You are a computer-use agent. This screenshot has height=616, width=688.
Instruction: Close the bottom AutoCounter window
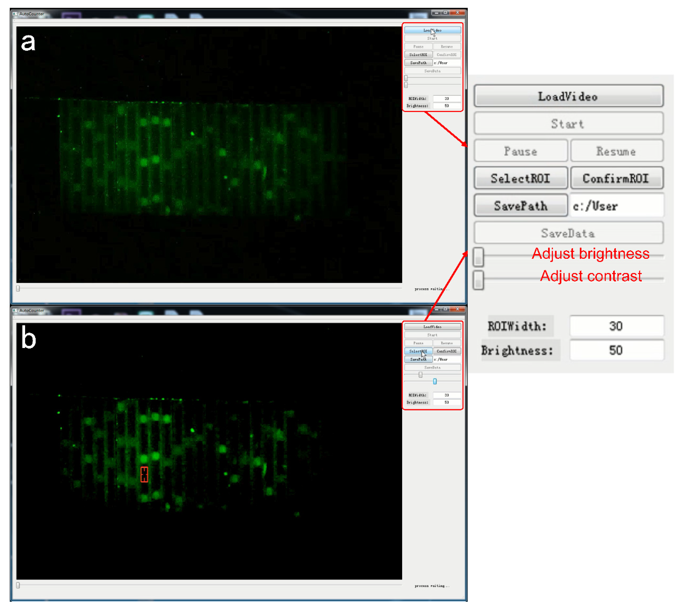coord(457,309)
